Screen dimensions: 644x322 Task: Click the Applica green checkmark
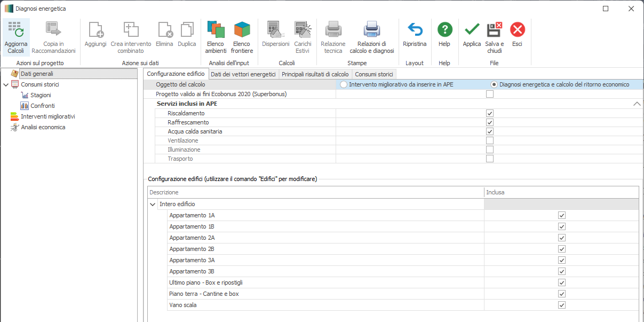[x=472, y=29]
